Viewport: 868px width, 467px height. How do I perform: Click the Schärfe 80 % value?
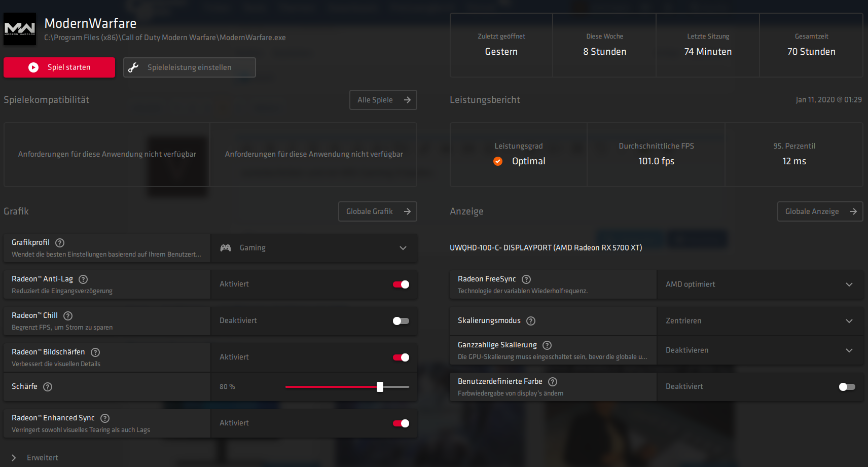click(x=227, y=387)
